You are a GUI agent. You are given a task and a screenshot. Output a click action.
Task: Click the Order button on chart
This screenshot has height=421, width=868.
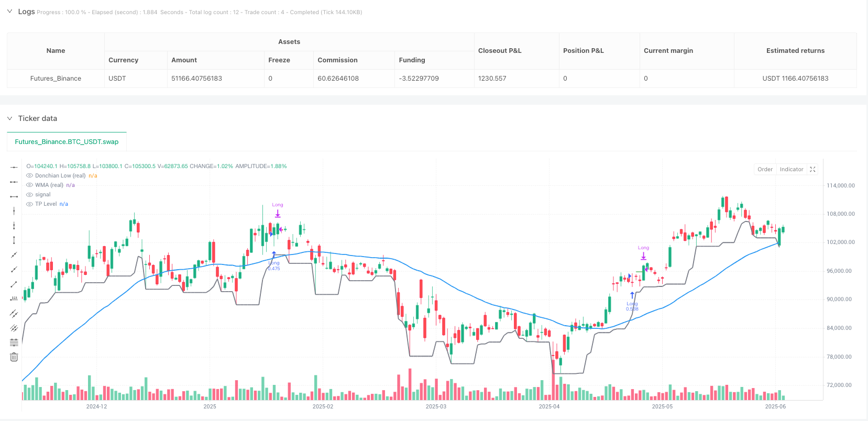[765, 169]
